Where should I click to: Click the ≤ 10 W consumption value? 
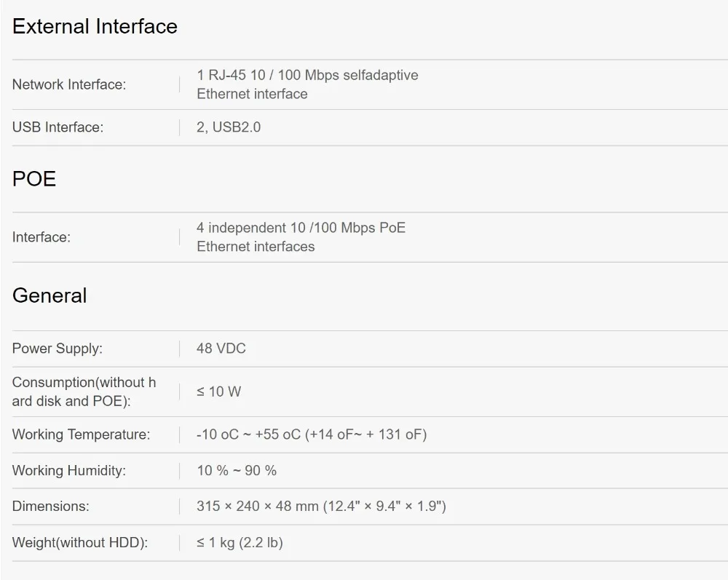click(x=218, y=392)
